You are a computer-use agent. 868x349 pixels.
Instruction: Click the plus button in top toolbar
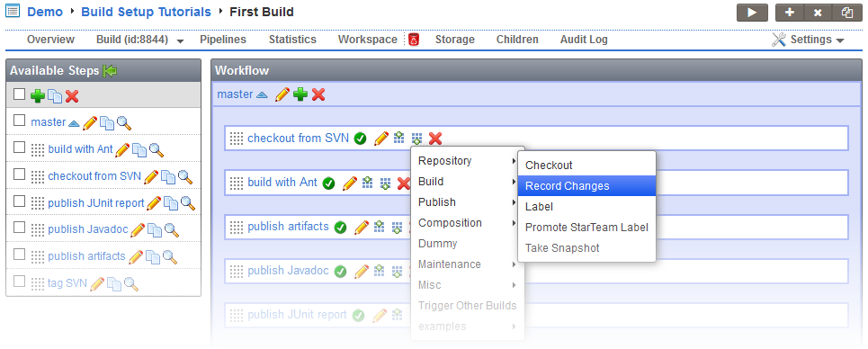790,13
